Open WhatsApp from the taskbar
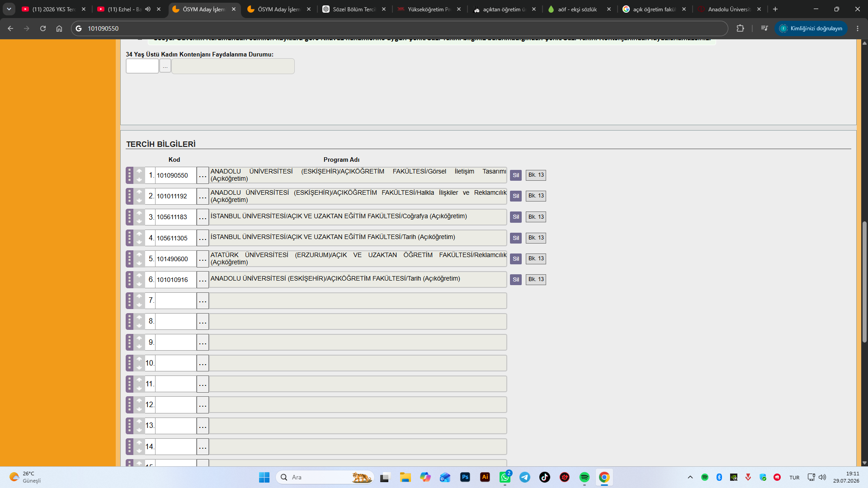 pyautogui.click(x=505, y=477)
